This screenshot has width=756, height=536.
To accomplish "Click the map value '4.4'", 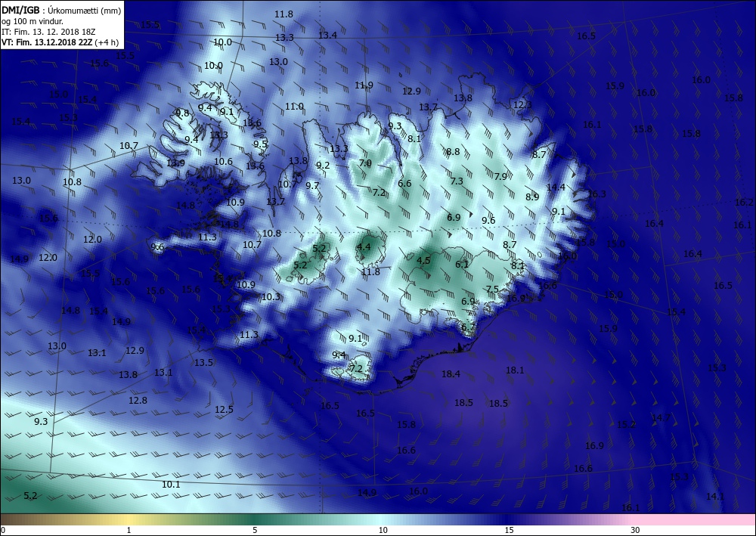I will click(364, 247).
